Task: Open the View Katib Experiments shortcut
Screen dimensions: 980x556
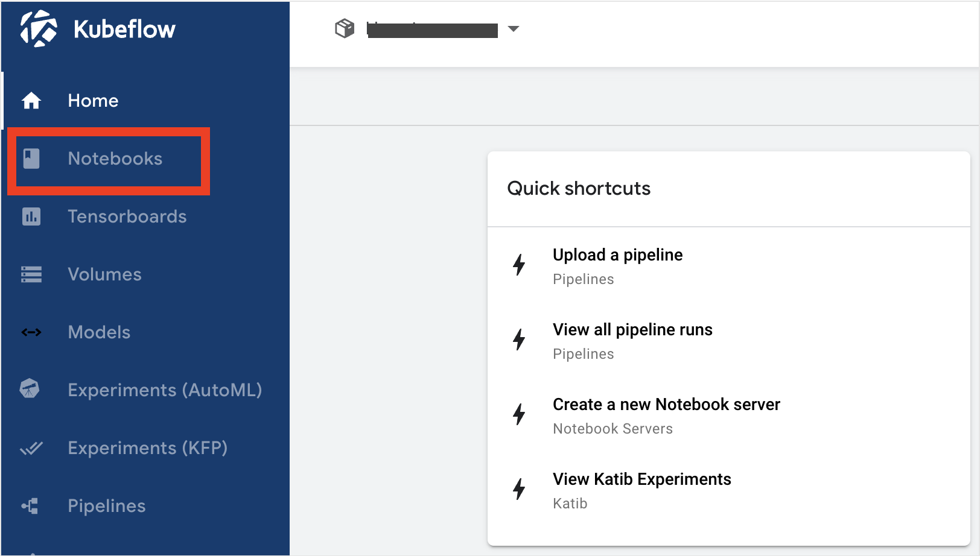Action: pos(641,479)
